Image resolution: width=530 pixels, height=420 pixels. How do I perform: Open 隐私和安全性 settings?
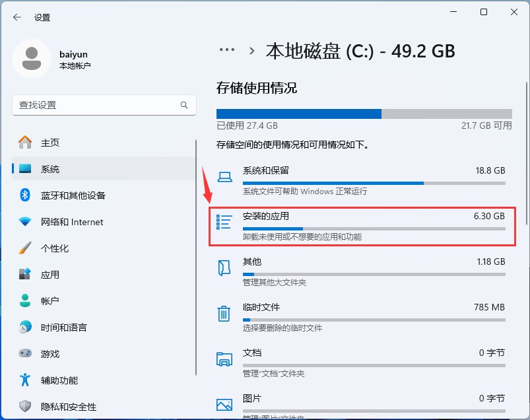tap(104, 406)
